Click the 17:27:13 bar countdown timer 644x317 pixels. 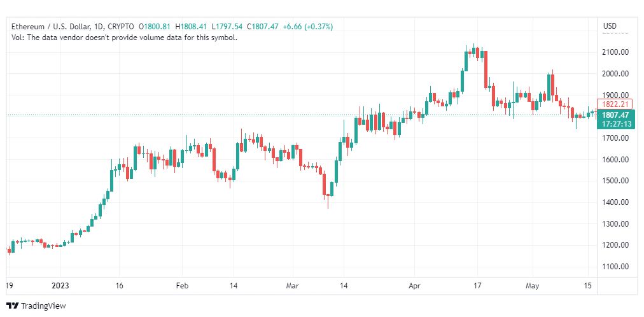click(x=615, y=123)
